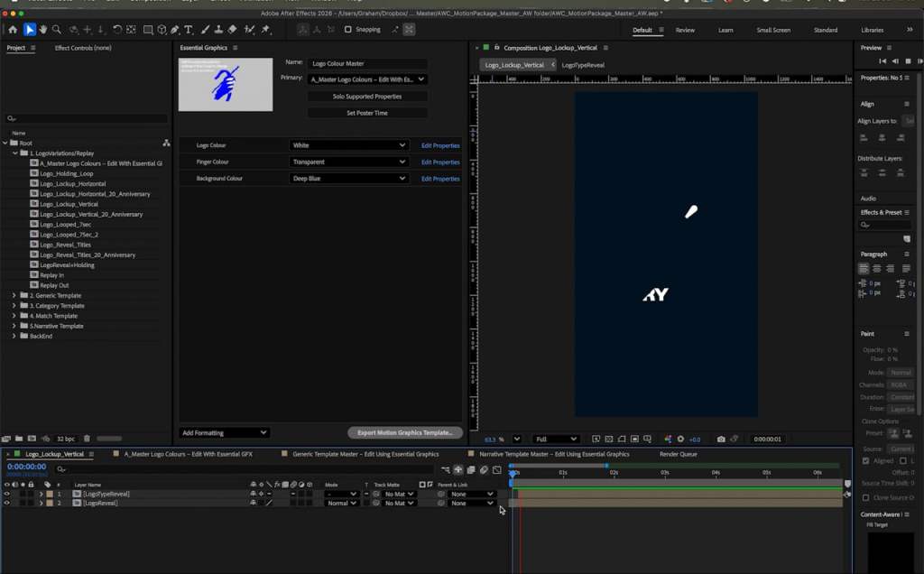
Task: Open LogoReveal blend mode dropdown showing Normal
Action: 341,504
